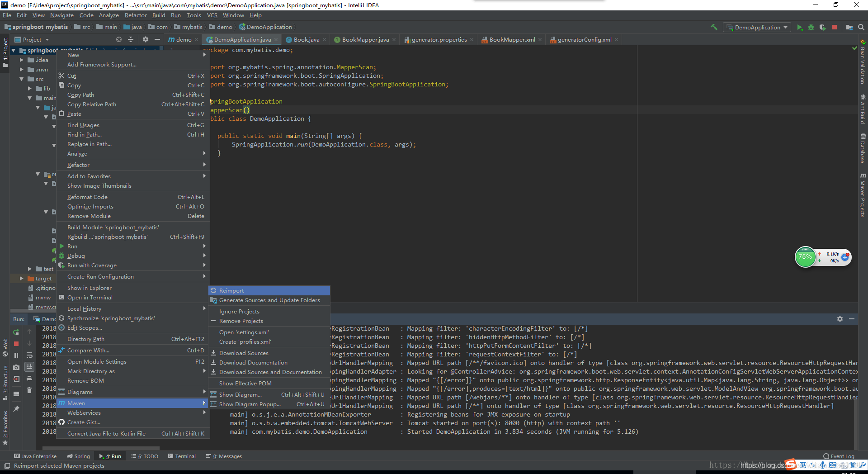Open the Refactor menu in menu bar
The height and width of the screenshot is (474, 868).
[x=136, y=15]
